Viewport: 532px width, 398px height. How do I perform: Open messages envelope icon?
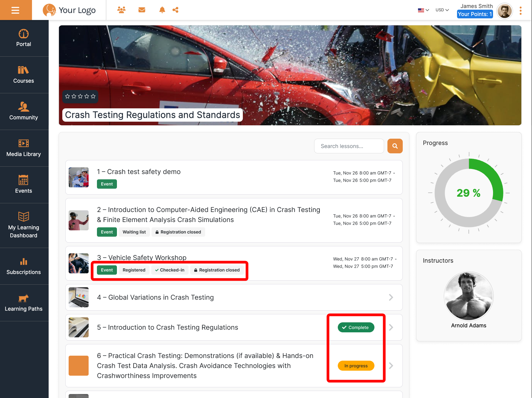click(x=142, y=10)
